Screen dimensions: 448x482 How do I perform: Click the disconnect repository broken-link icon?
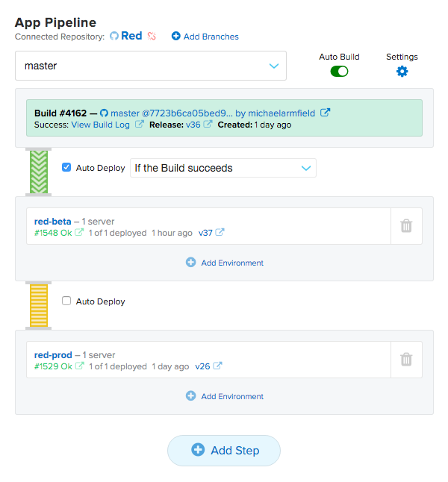click(152, 37)
